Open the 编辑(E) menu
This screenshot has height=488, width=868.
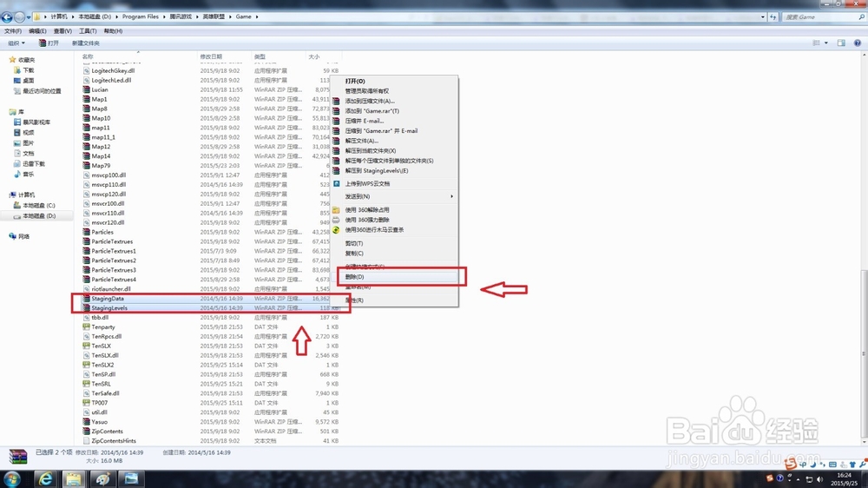click(37, 31)
